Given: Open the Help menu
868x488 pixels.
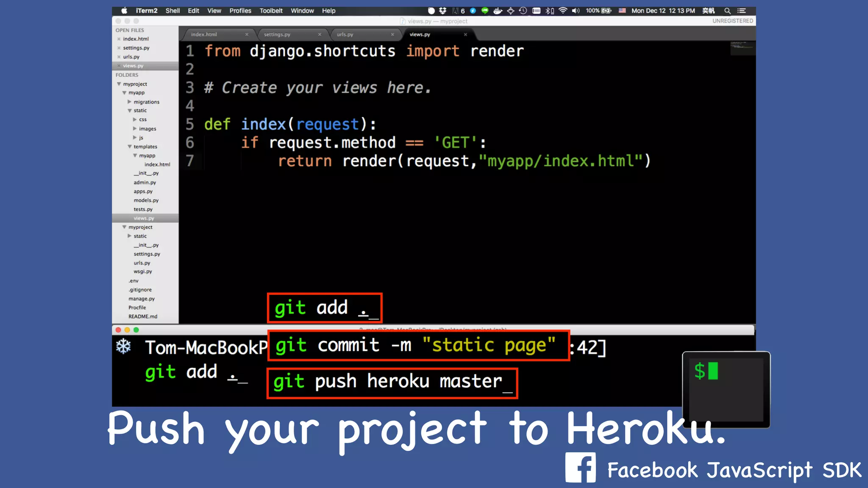Looking at the screenshot, I should [328, 11].
